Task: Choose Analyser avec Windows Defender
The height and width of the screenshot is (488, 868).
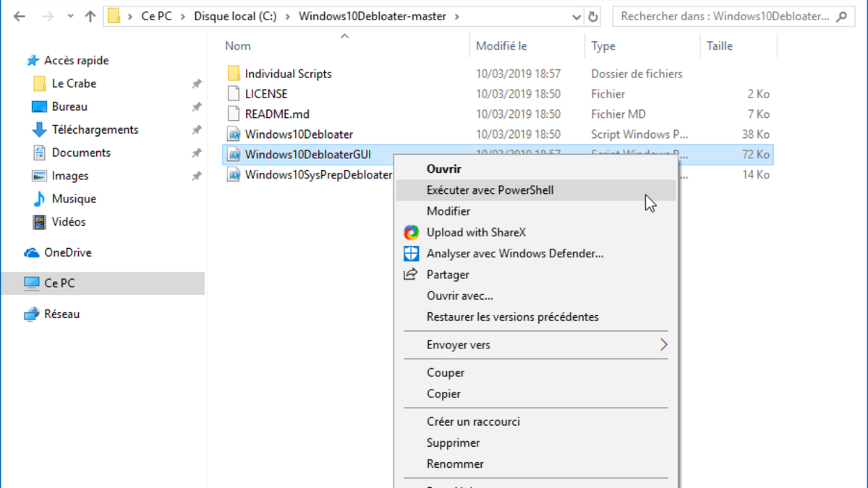Action: coord(536,253)
